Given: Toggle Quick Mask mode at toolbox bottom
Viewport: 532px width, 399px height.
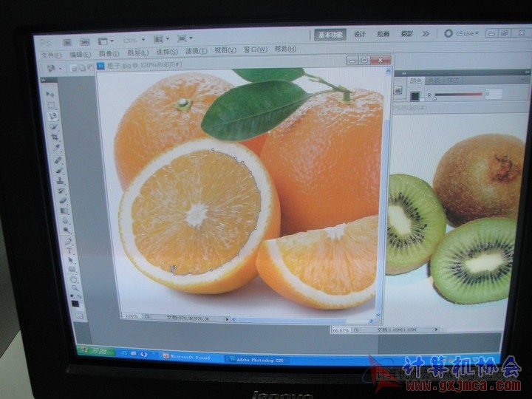Looking at the screenshot, I should 78,316.
